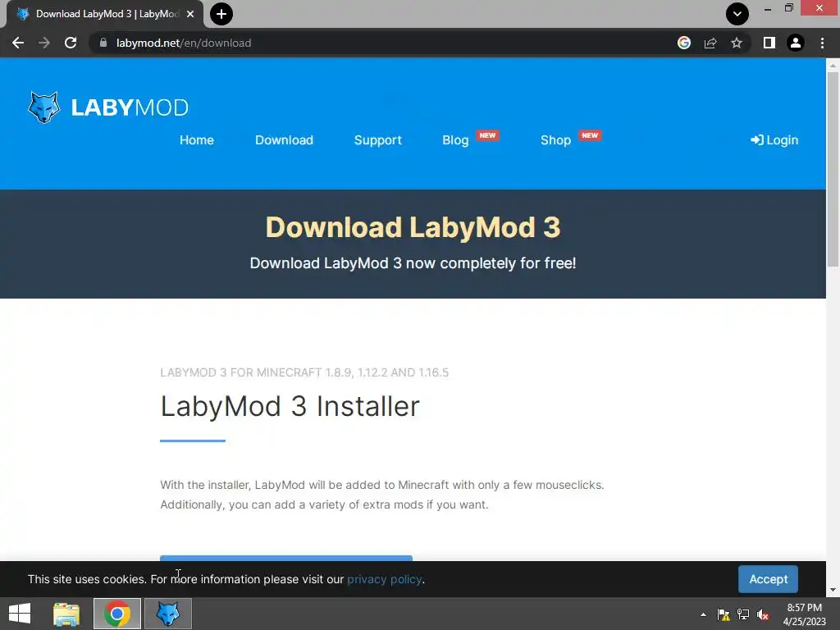The height and width of the screenshot is (630, 840).
Task: Open the privacy policy link
Action: (x=384, y=579)
